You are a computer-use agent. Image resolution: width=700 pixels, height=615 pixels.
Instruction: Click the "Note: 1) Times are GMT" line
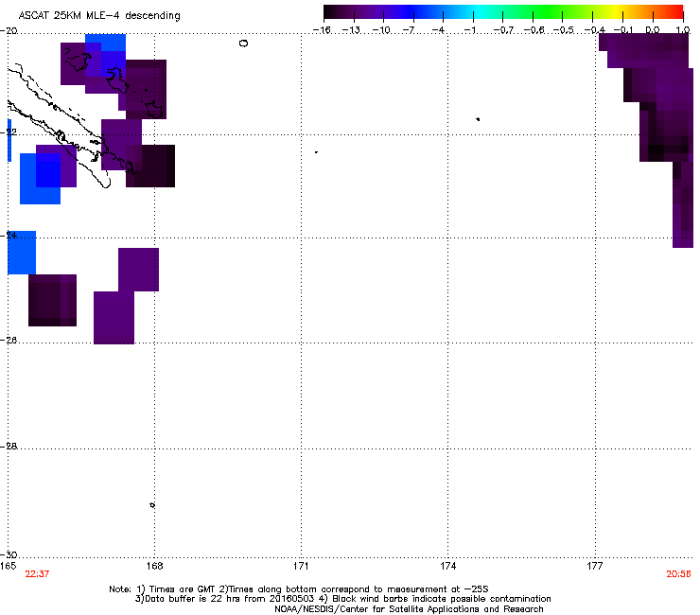pyautogui.click(x=299, y=589)
